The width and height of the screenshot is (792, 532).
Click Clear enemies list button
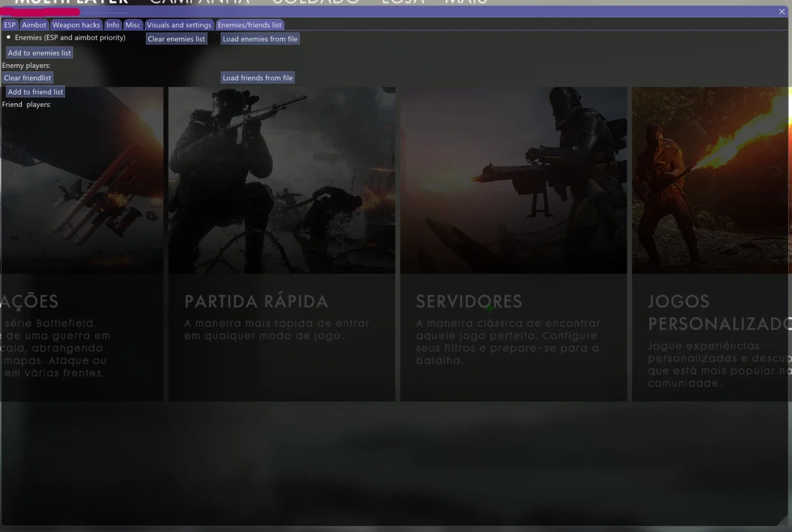(177, 39)
